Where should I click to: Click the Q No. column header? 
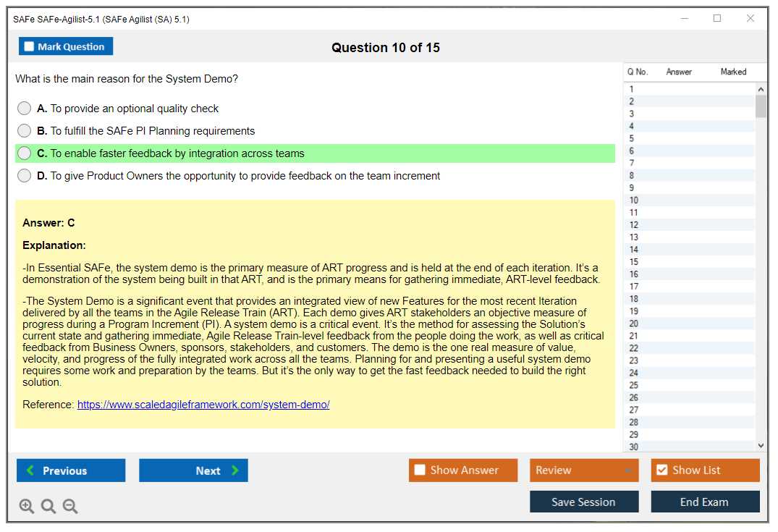point(637,72)
